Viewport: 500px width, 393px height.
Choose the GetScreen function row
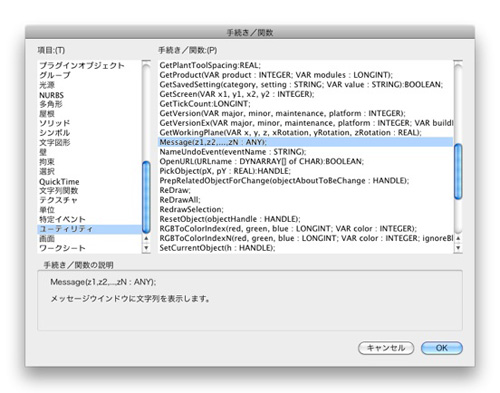pos(306,94)
